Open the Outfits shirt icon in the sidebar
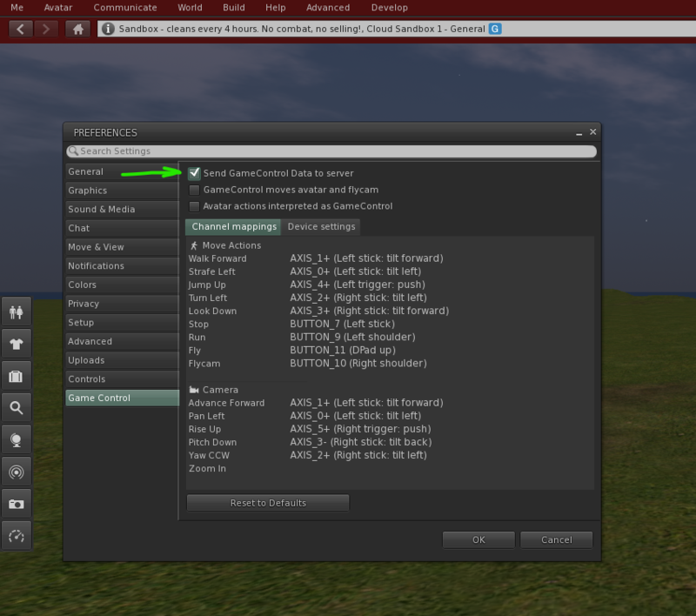Screen dimensions: 696x616 coord(17,343)
